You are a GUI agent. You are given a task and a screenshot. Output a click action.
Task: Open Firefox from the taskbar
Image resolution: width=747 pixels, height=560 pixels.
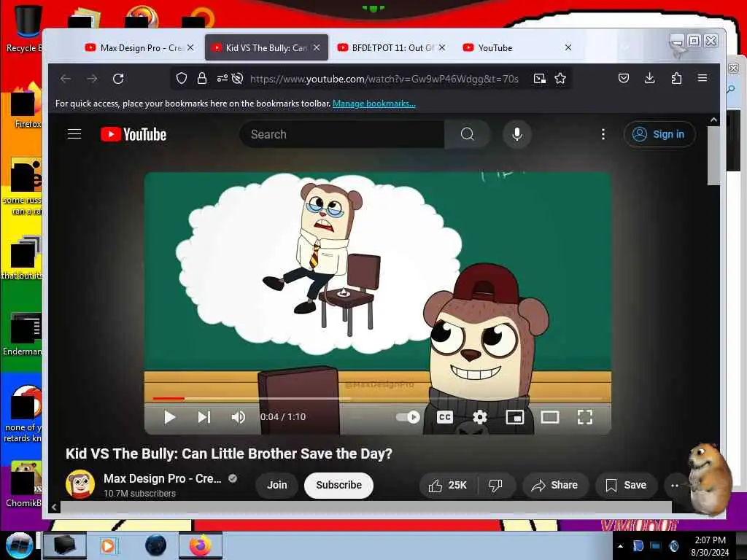[200, 545]
